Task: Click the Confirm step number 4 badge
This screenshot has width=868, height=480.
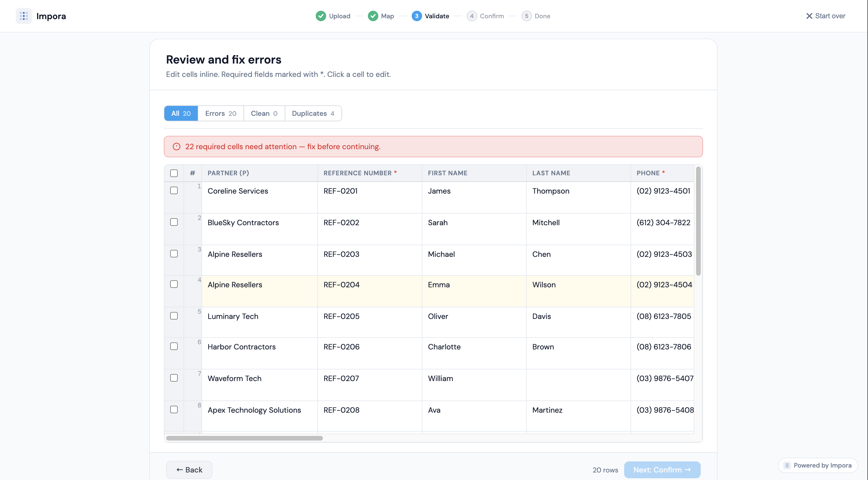Action: click(x=472, y=16)
